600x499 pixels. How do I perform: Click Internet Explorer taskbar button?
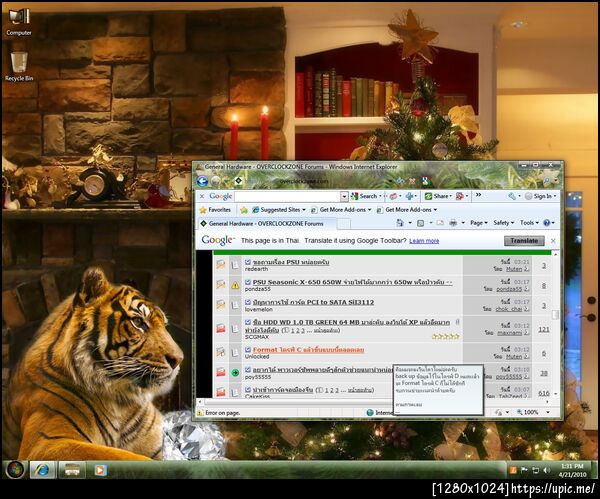click(x=42, y=470)
